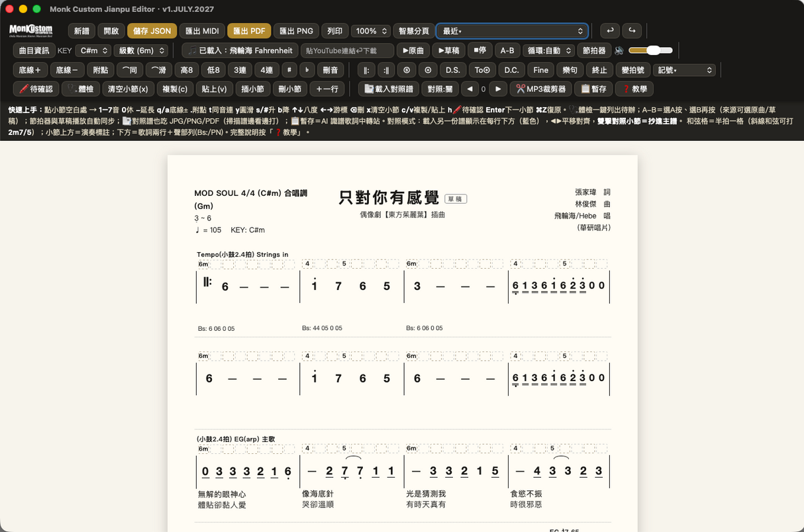Open the 級數 (6m) dropdown

(140, 50)
